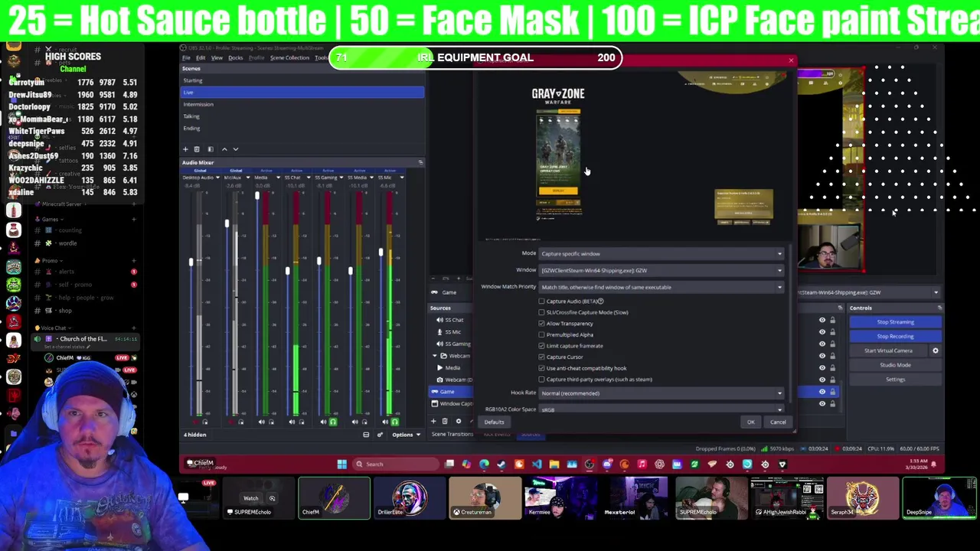Uncheck Allow Transparency
This screenshot has height=551, width=980.
[x=542, y=323]
